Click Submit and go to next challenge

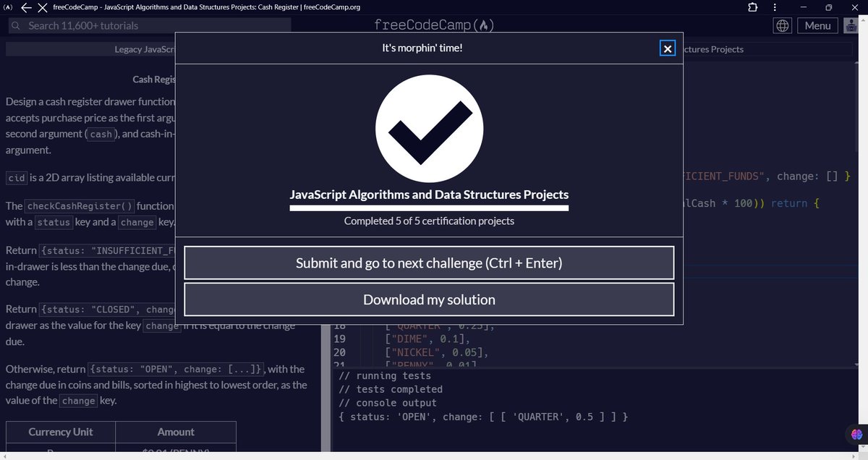tap(429, 263)
